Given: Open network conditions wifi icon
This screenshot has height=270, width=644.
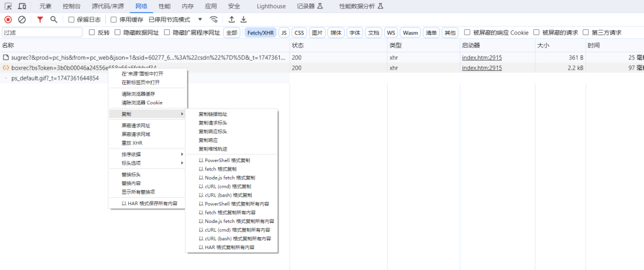Looking at the screenshot, I should point(213,20).
